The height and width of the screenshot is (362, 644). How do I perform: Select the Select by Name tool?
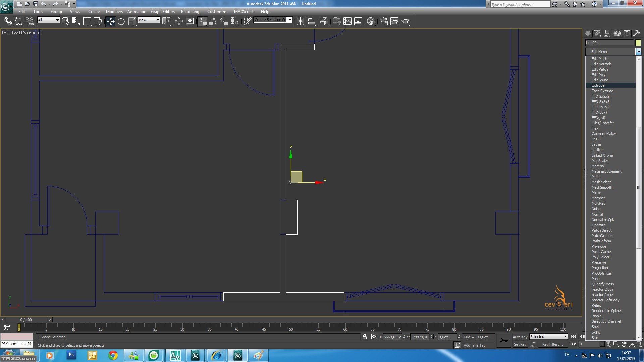point(76,21)
